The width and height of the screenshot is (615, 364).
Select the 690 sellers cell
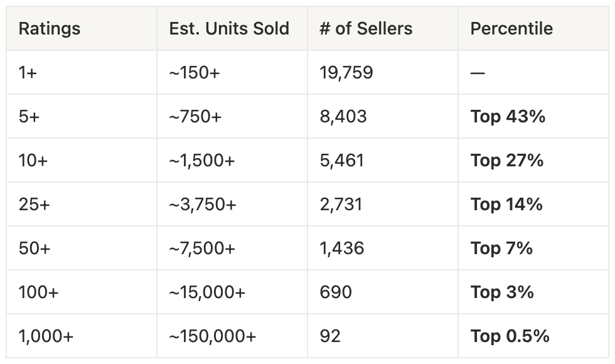point(336,292)
